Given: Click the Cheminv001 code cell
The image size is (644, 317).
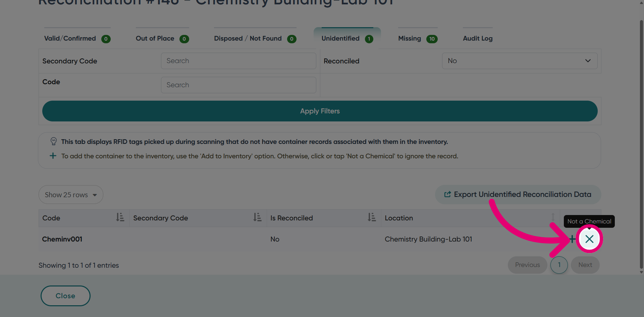Looking at the screenshot, I should point(62,239).
